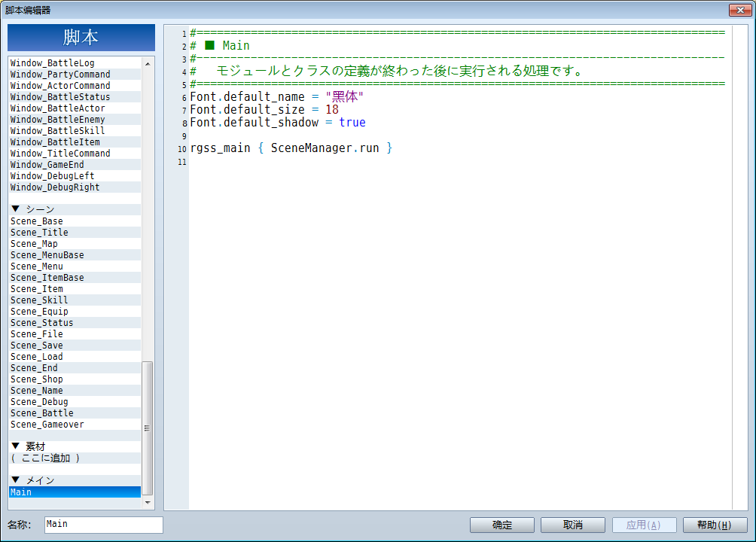This screenshot has width=756, height=542.
Task: Open the Scene_Equip script
Action: [75, 312]
